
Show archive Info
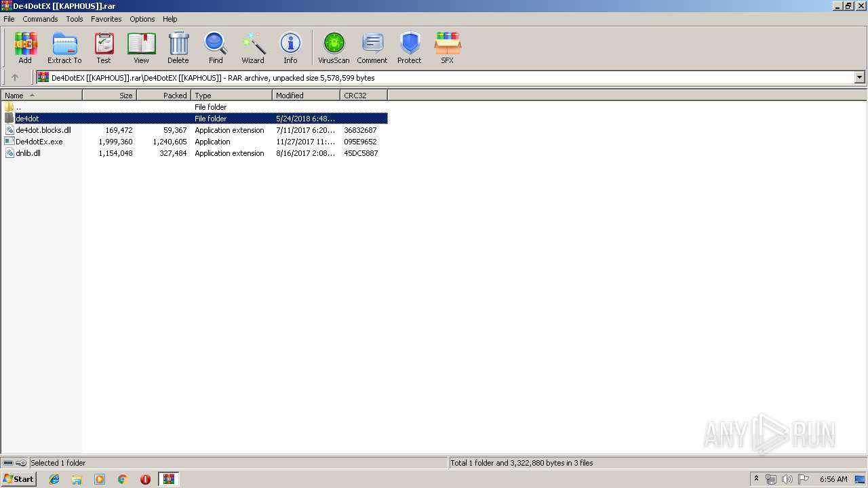[290, 47]
